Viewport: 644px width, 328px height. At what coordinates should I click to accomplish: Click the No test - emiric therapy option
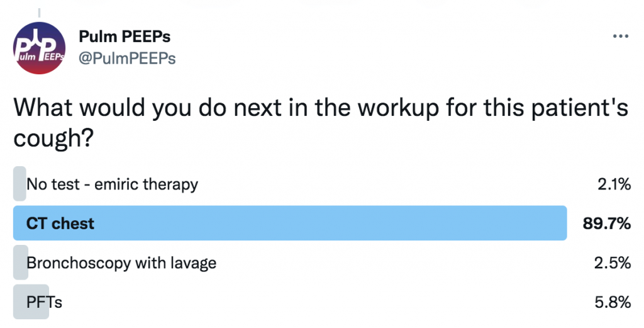point(112,184)
